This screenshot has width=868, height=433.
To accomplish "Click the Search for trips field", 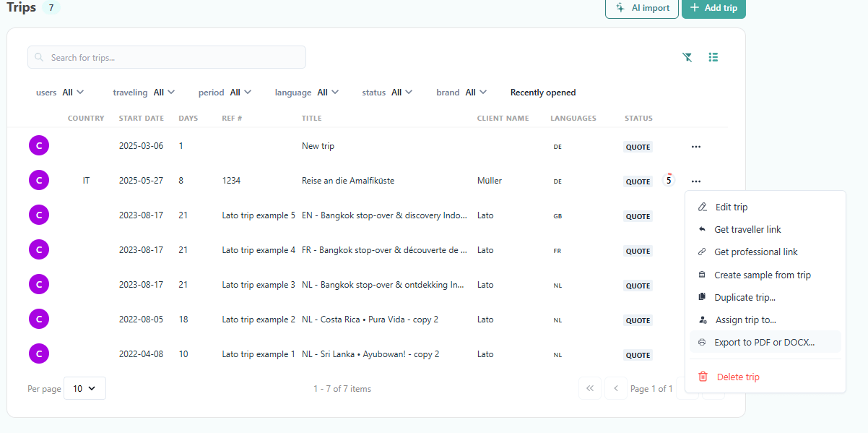I will tap(166, 57).
